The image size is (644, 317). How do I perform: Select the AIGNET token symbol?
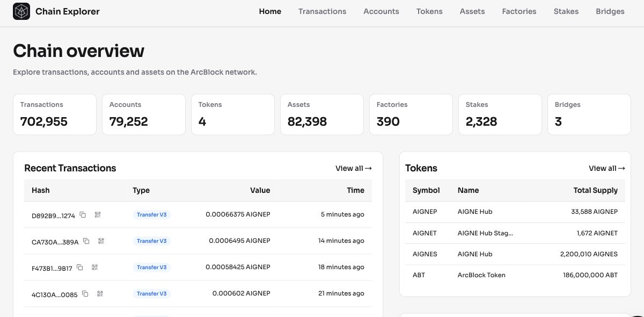pos(425,233)
